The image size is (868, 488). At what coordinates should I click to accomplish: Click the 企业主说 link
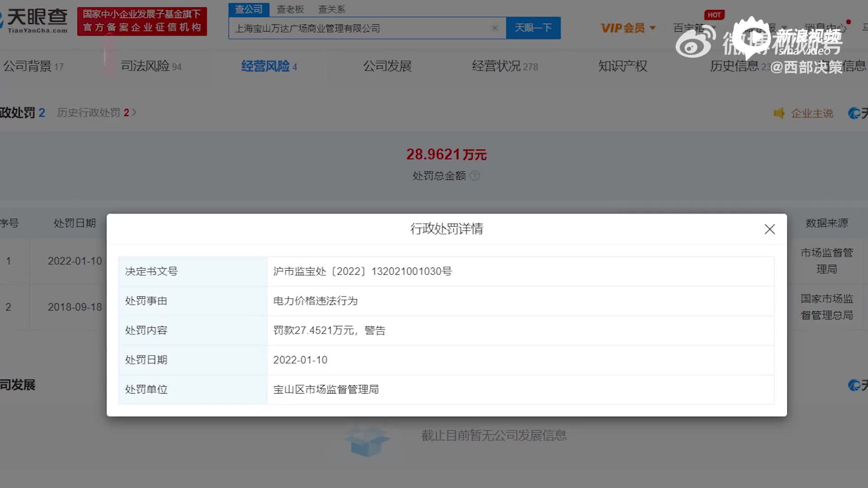[812, 113]
